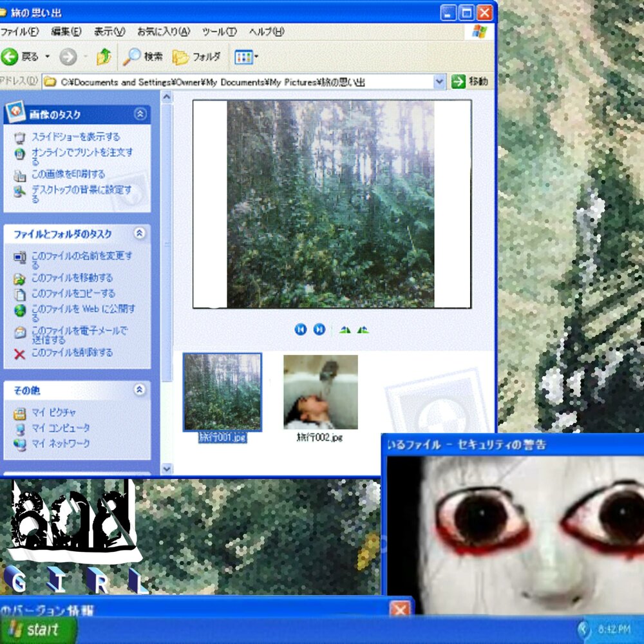Click the Back navigation arrow icon
The height and width of the screenshot is (644, 644).
tap(10, 57)
